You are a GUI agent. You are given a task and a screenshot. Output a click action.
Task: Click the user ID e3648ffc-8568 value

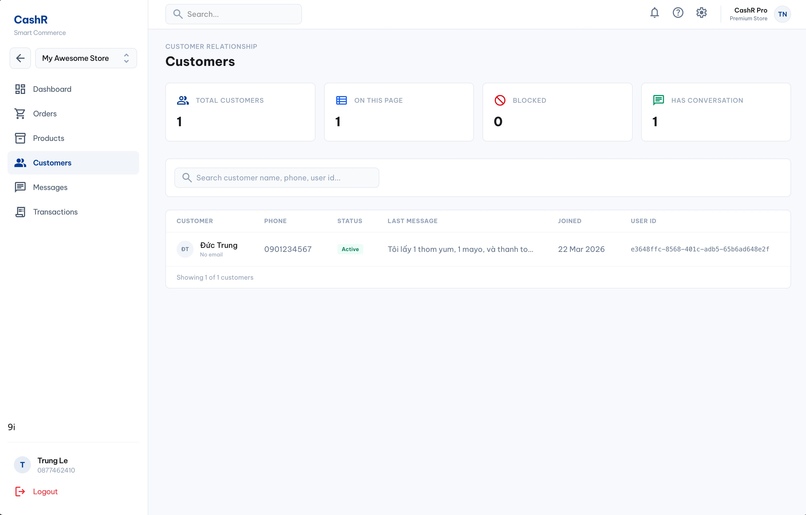tap(700, 249)
